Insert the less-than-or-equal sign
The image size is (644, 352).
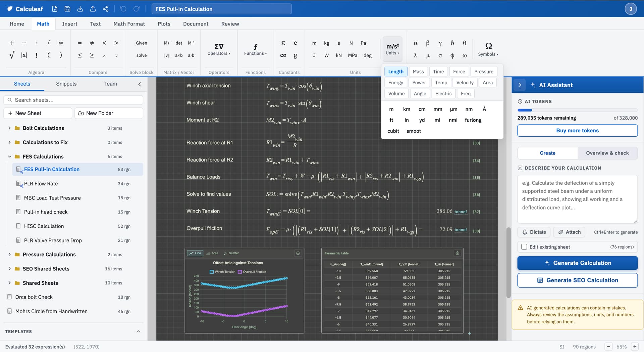coord(79,55)
